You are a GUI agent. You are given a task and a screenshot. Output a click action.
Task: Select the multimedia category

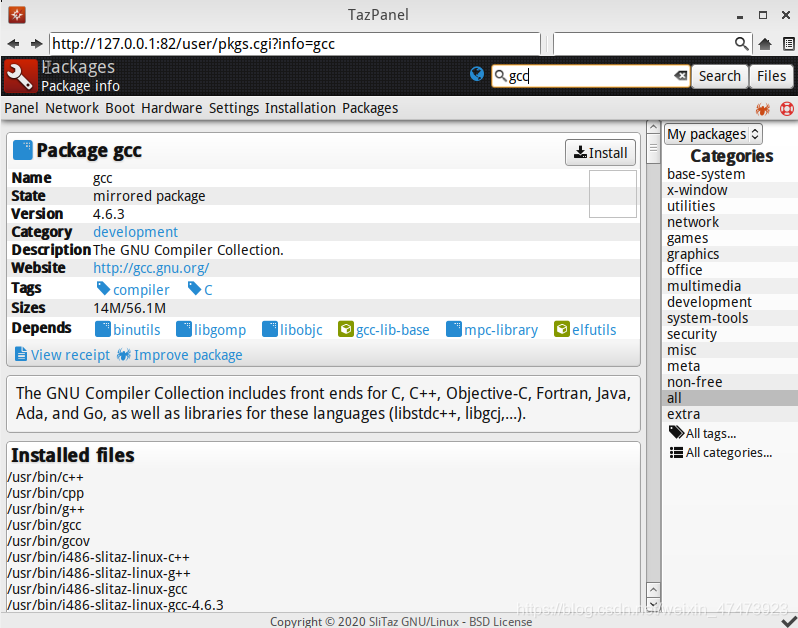click(704, 286)
